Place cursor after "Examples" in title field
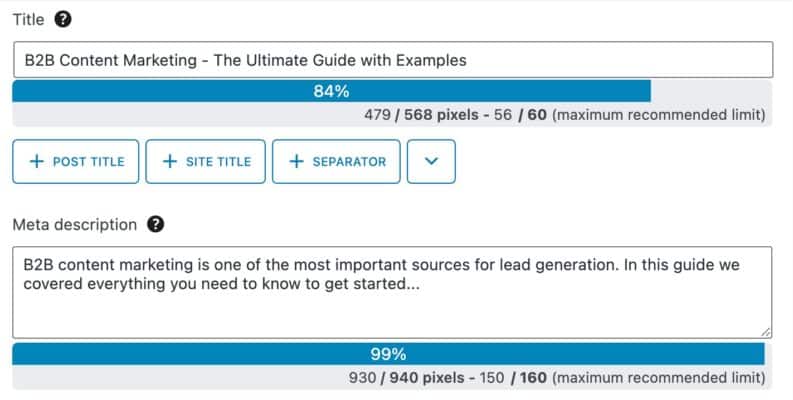This screenshot has height=400, width=793. tap(468, 60)
